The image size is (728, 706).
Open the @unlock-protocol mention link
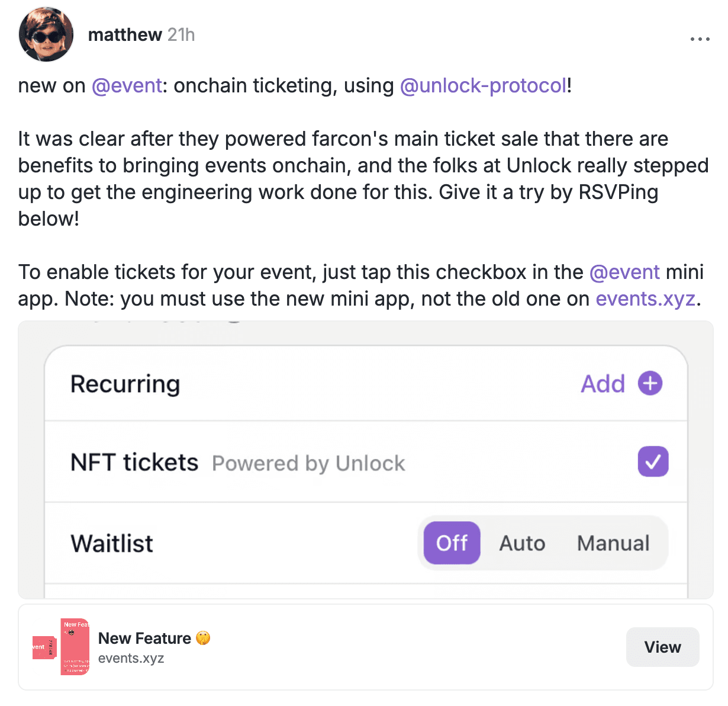[484, 85]
